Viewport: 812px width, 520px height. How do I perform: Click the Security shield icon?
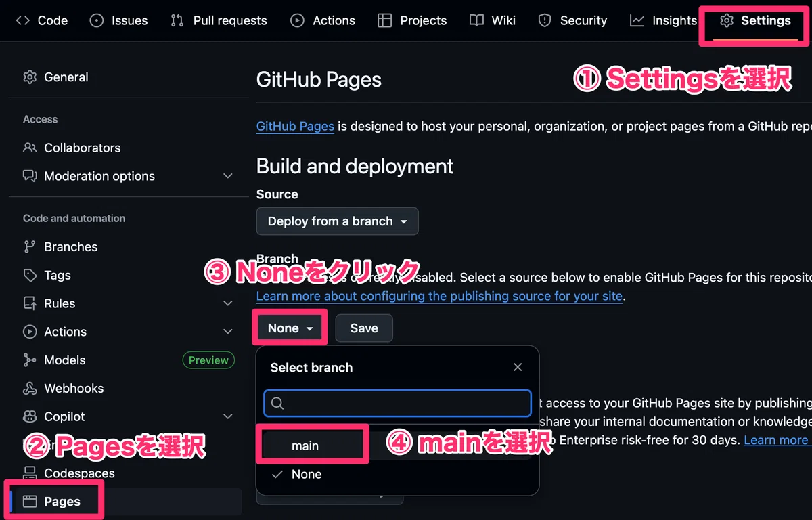[545, 20]
